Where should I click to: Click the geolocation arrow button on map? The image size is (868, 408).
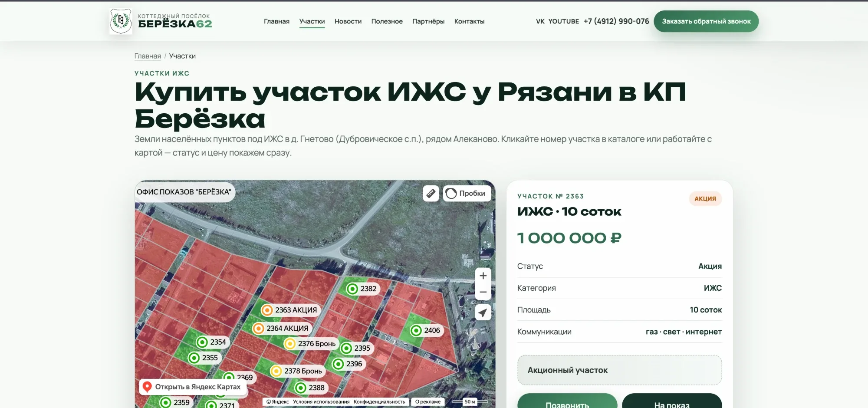pos(483,313)
